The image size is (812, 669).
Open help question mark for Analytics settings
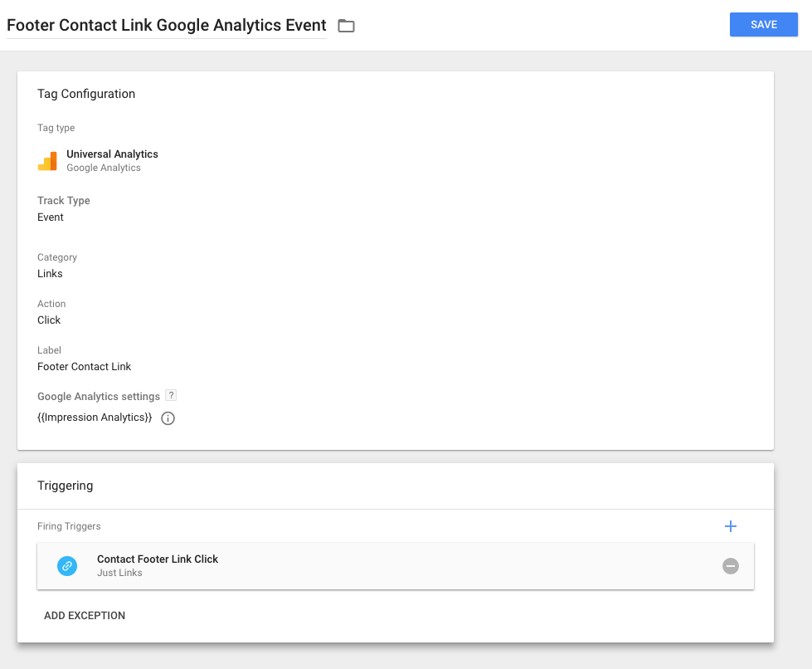click(171, 395)
